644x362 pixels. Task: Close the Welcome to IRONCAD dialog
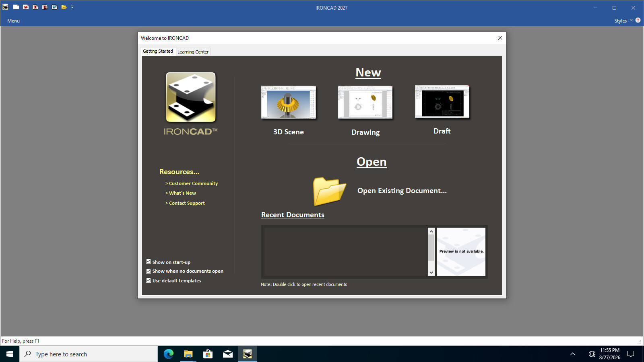tap(500, 38)
